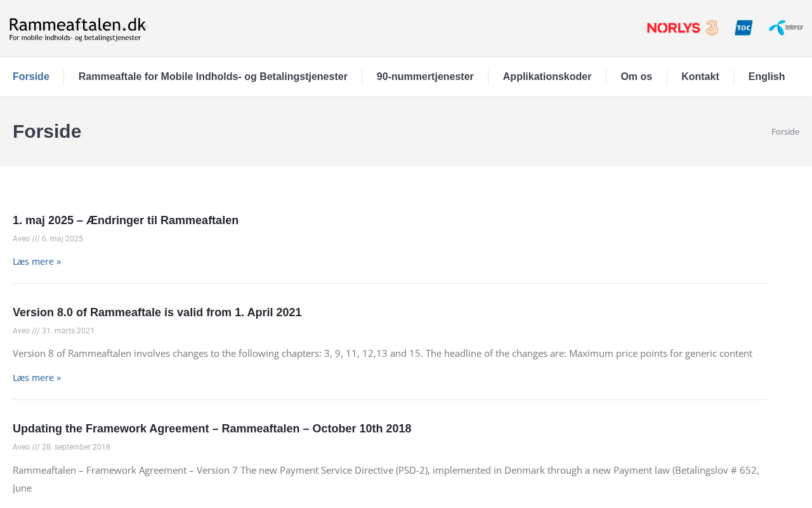
Task: Click Læs mere under Version 8.0 post
Action: pos(37,378)
